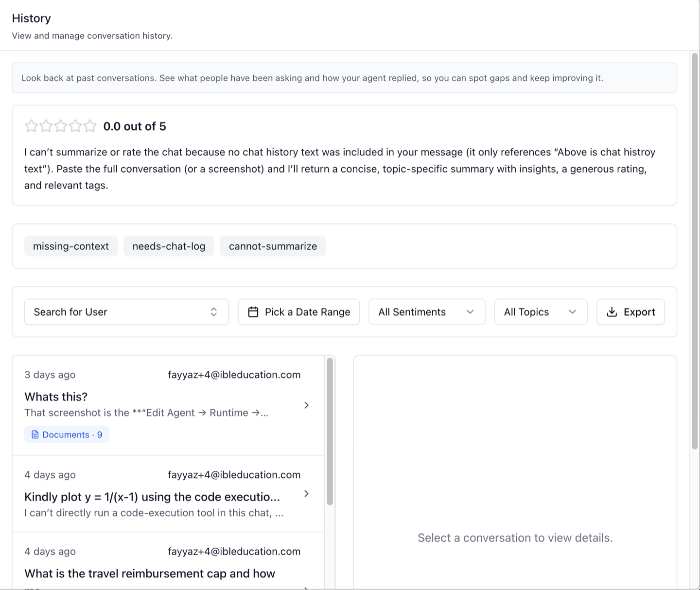Click the History page heading
The width and height of the screenshot is (700, 590).
32,18
